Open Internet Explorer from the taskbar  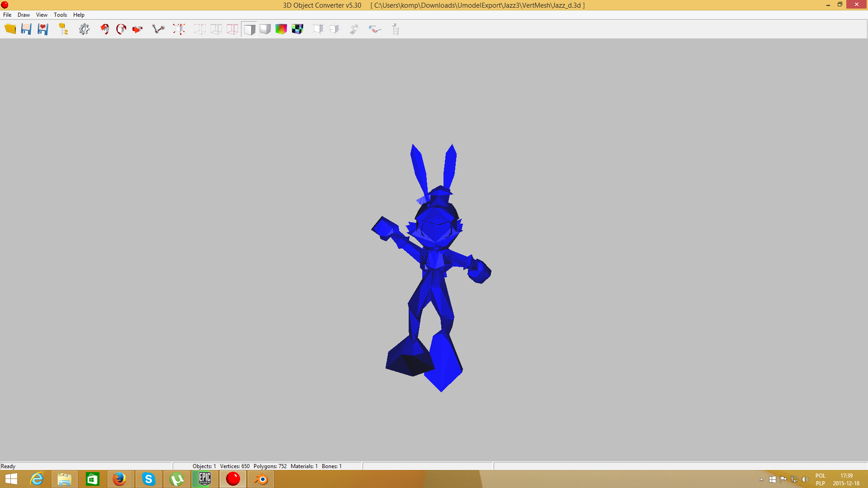pyautogui.click(x=37, y=479)
